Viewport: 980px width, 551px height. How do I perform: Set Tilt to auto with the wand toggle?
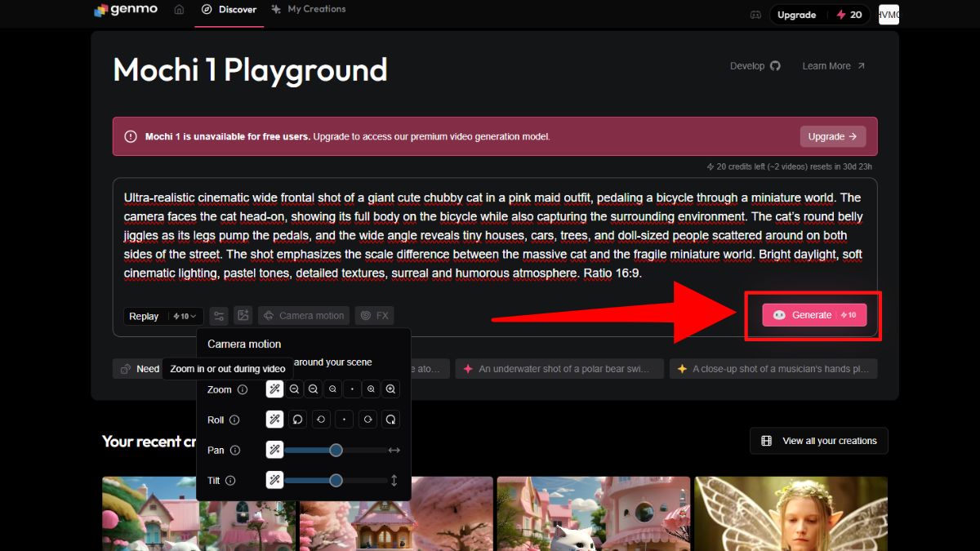[x=274, y=480]
